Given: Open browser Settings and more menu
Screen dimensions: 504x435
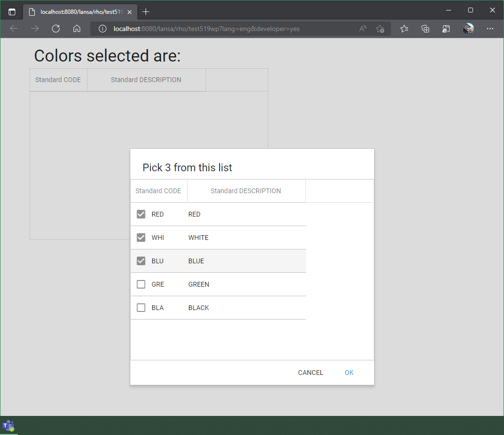Looking at the screenshot, I should coord(490,29).
